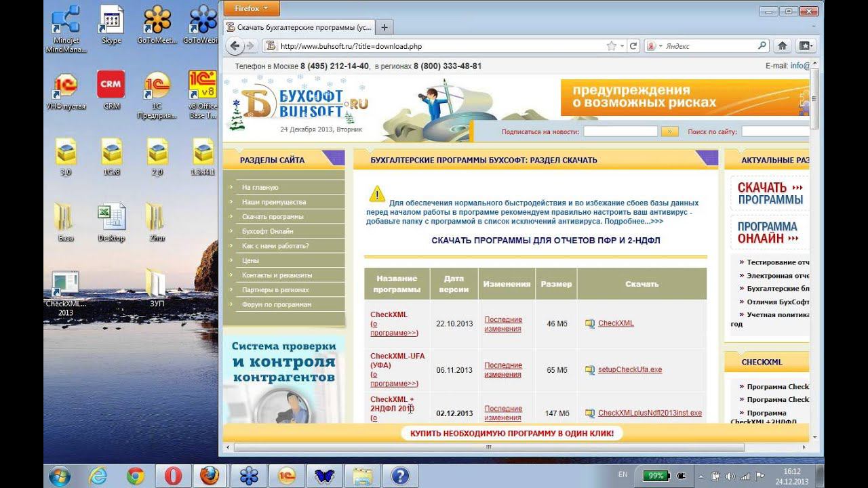The image size is (868, 488).
Task: Open the УНФ пустая 1C shortcut
Action: [x=66, y=90]
